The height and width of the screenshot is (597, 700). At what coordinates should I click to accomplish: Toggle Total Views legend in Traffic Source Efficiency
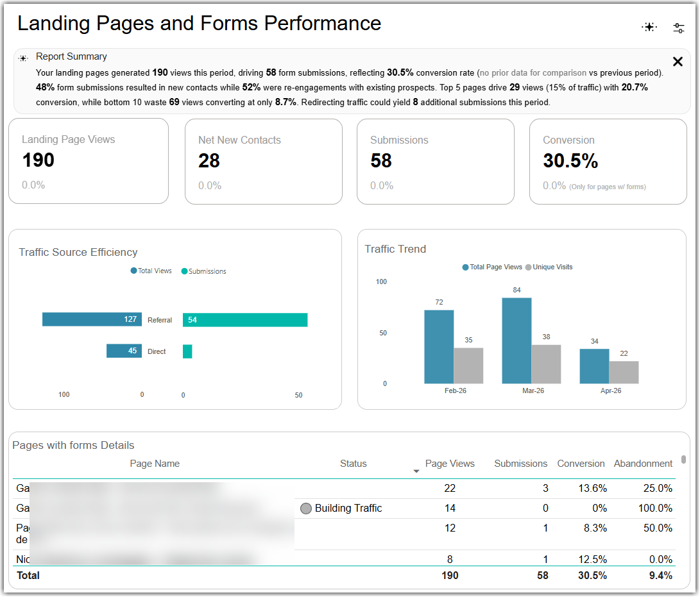(x=151, y=271)
